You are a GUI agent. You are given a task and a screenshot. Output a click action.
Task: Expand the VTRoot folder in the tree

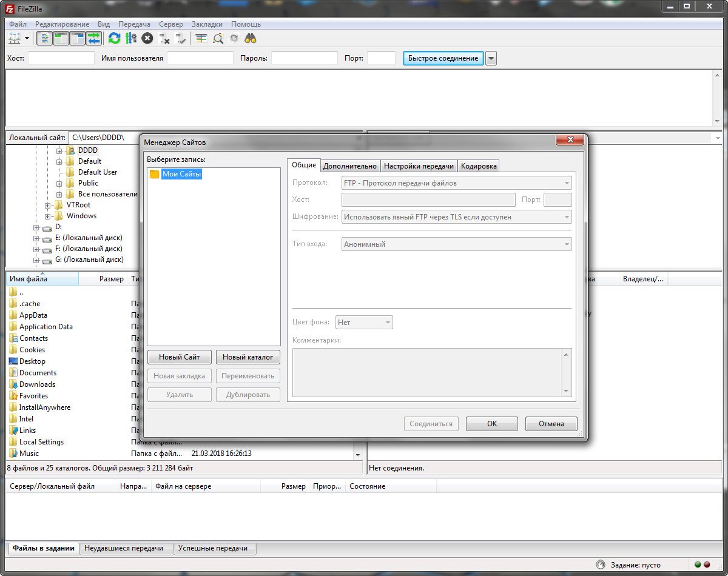coord(48,205)
